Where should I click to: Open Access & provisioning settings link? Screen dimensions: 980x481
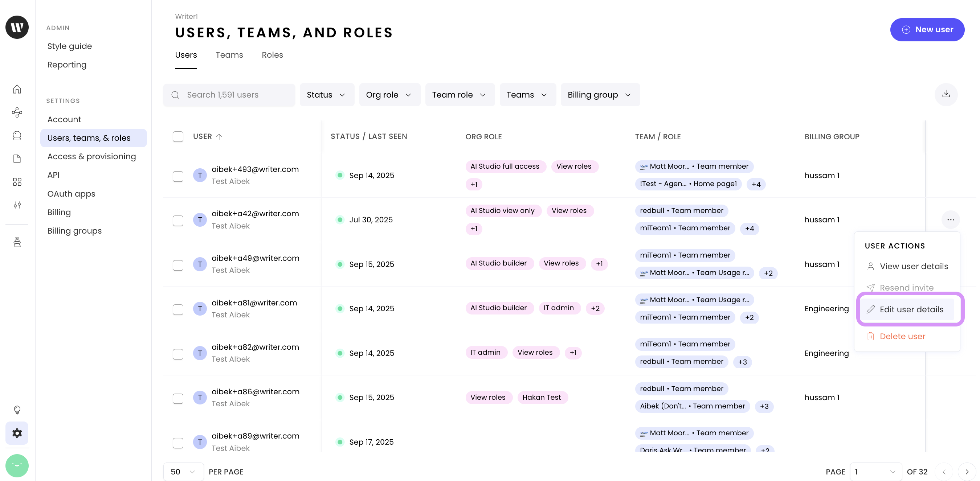click(91, 156)
